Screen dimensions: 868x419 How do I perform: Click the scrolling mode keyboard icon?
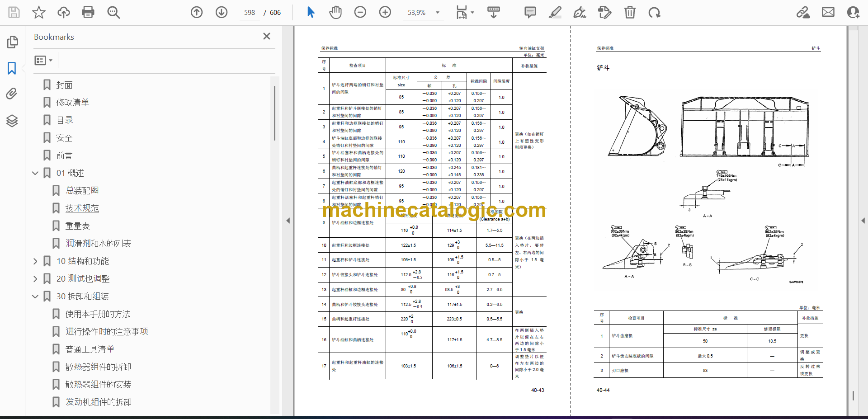pos(494,12)
